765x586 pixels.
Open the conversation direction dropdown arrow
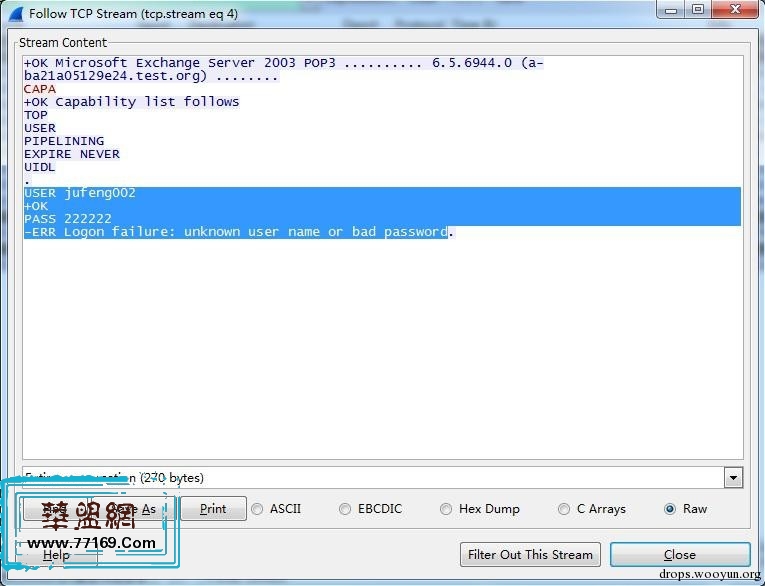pos(733,478)
